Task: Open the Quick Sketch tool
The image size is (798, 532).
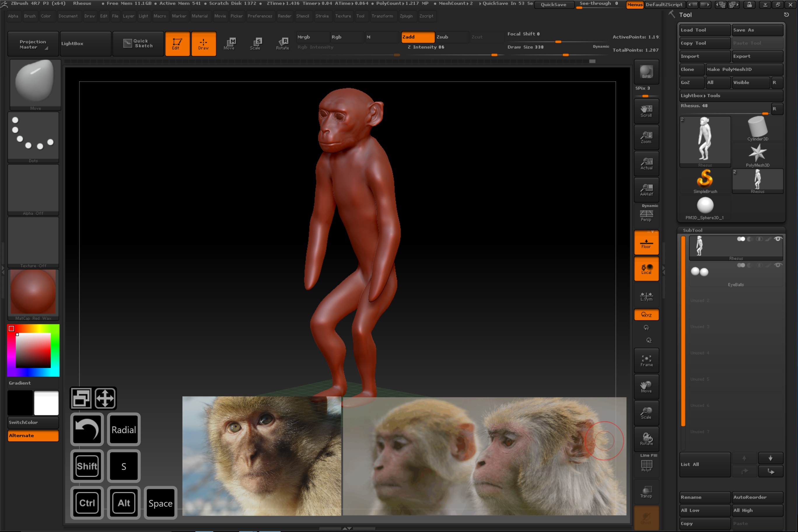Action: click(138, 43)
